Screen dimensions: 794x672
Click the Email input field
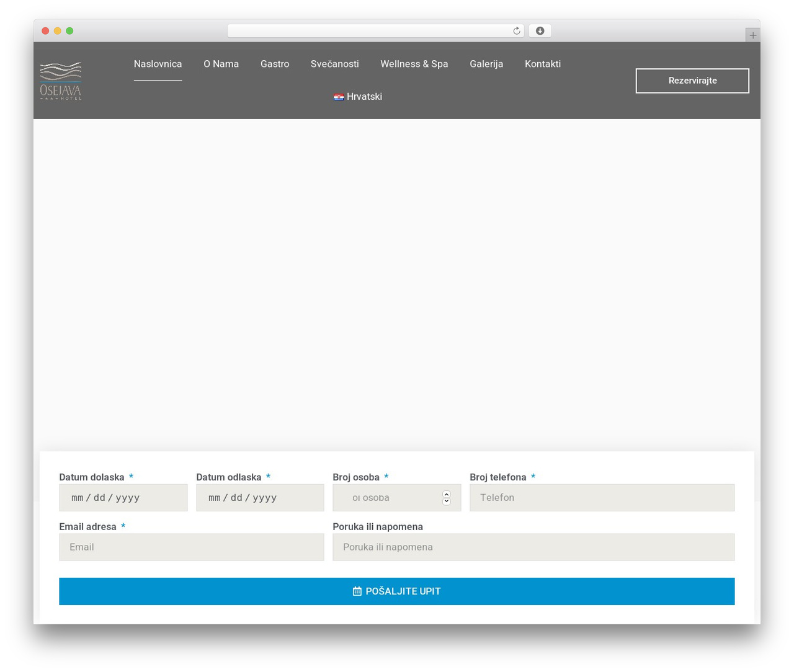[x=192, y=547]
